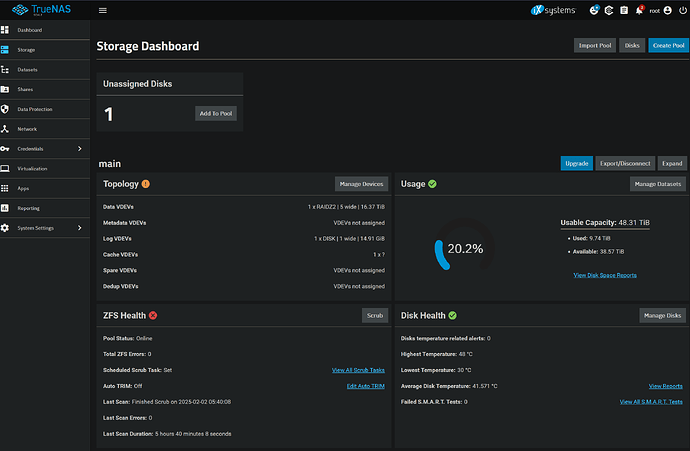Expand the System Settings submenu chevron
The width and height of the screenshot is (690, 451).
(x=80, y=228)
